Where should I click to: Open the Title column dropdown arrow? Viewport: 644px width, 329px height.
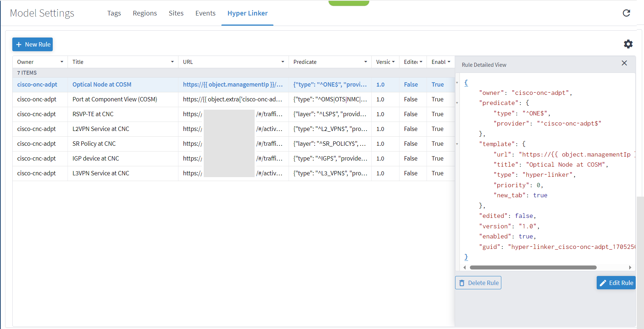pyautogui.click(x=172, y=62)
